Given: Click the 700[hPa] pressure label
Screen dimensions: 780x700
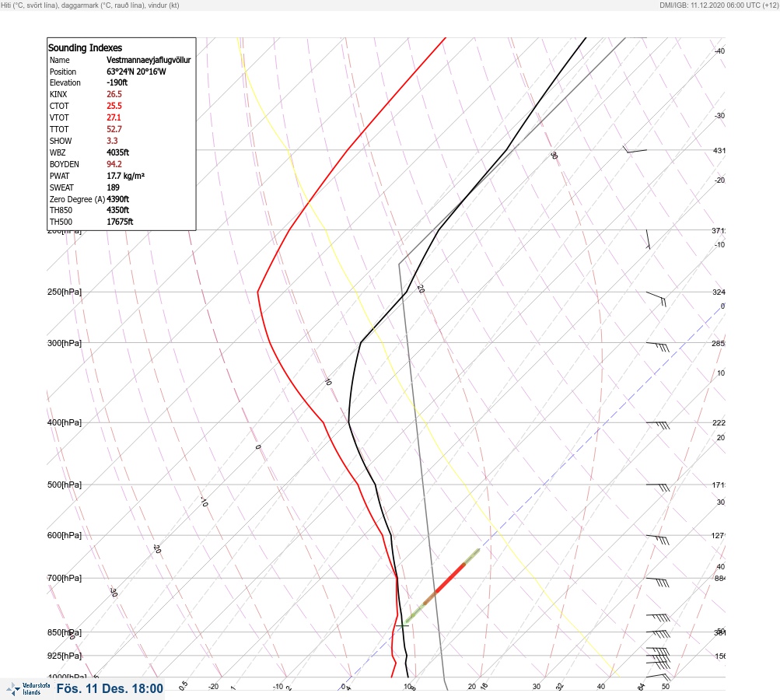Looking at the screenshot, I should [65, 578].
